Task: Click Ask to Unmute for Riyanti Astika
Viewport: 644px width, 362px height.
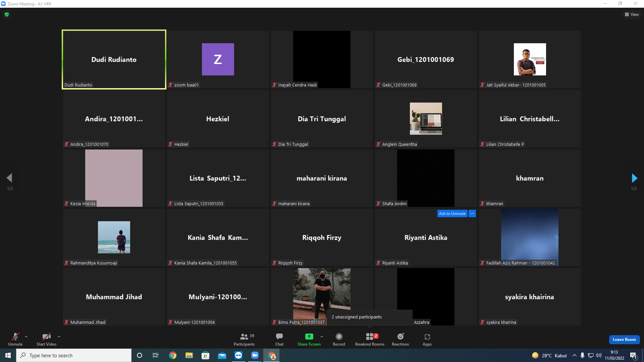Action: point(452,214)
